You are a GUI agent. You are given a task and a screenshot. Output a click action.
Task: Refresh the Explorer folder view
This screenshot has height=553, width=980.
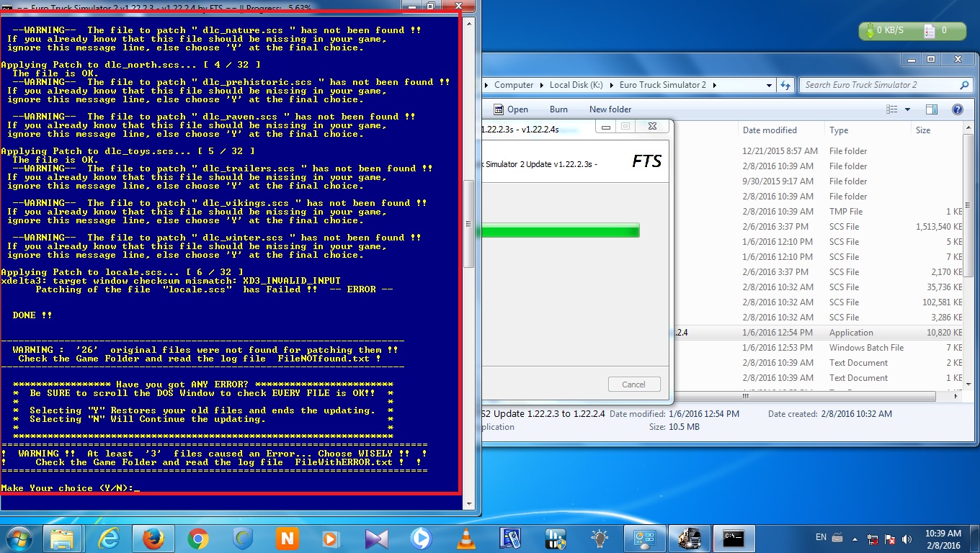pos(785,85)
